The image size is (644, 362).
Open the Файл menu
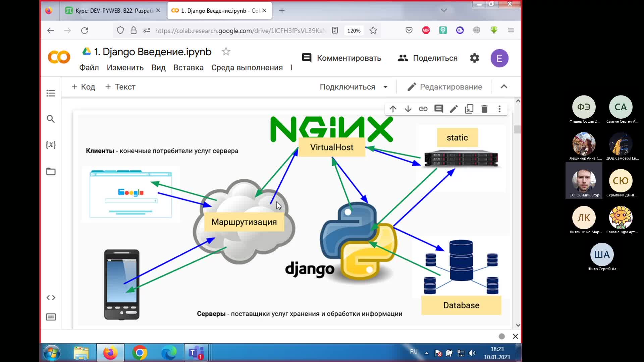(89, 68)
